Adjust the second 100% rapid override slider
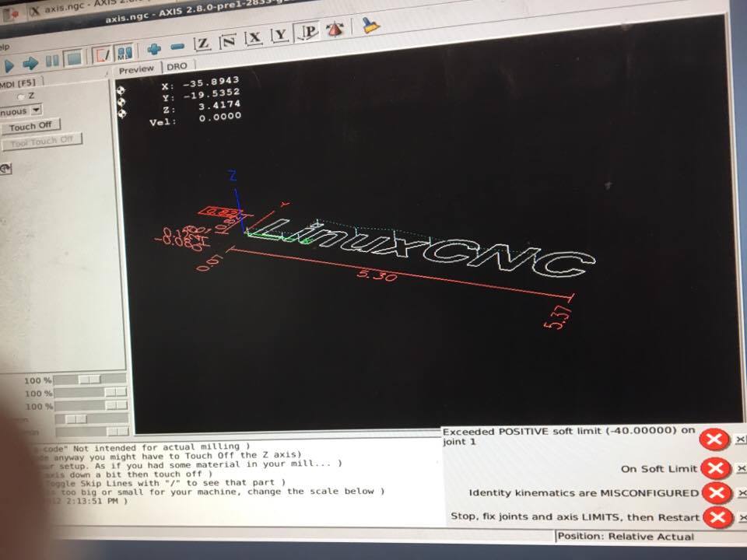Screen dimensions: 747x560 pos(90,392)
